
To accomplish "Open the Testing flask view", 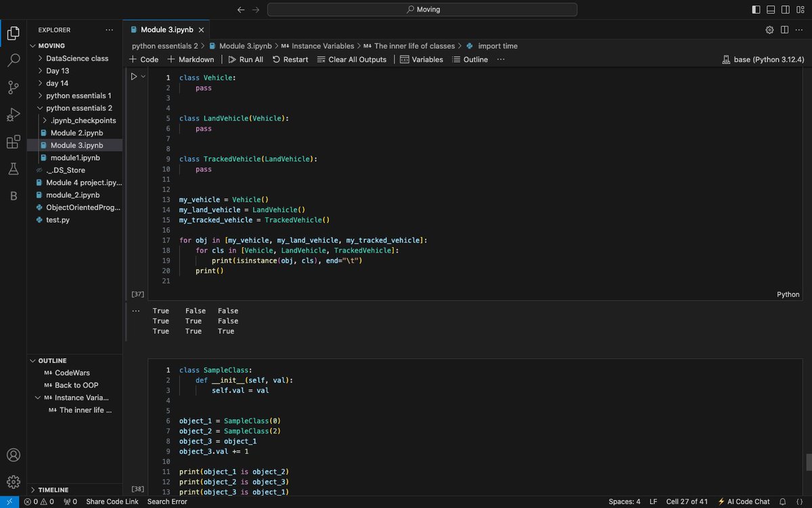I will point(13,169).
